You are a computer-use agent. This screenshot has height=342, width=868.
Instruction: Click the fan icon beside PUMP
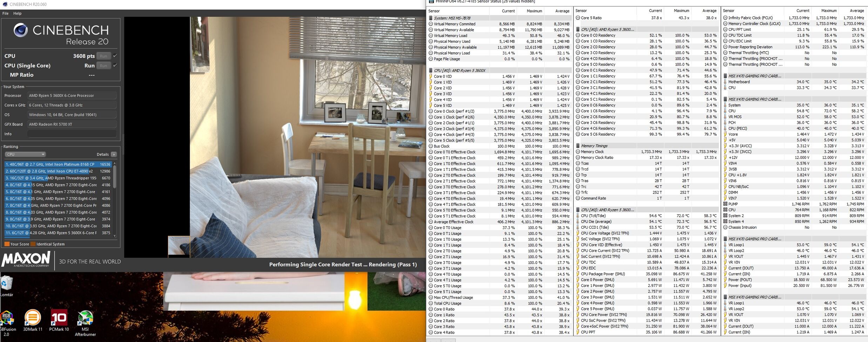pyautogui.click(x=725, y=204)
